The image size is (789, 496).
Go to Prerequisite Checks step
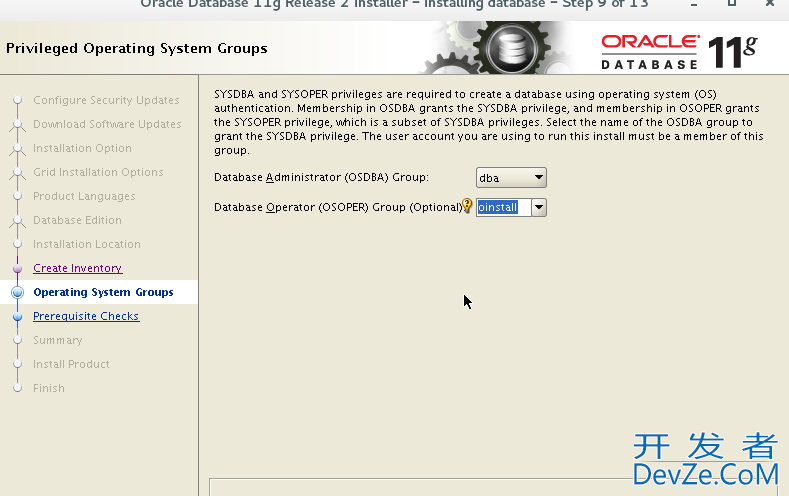point(86,316)
